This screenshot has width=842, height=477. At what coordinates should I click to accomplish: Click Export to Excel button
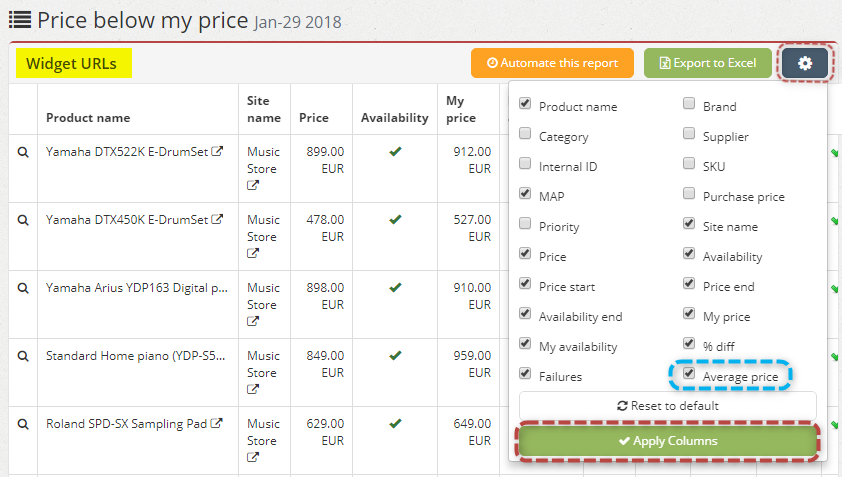click(x=708, y=63)
